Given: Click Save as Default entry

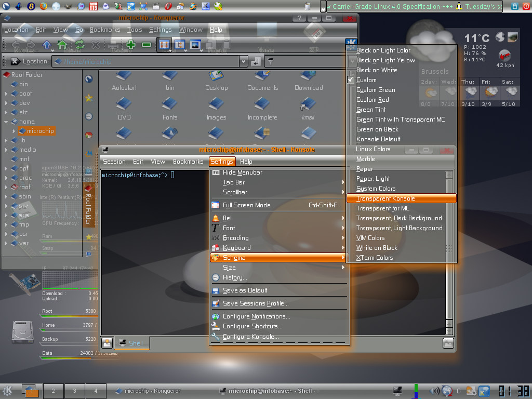Looking at the screenshot, I should click(278, 290).
